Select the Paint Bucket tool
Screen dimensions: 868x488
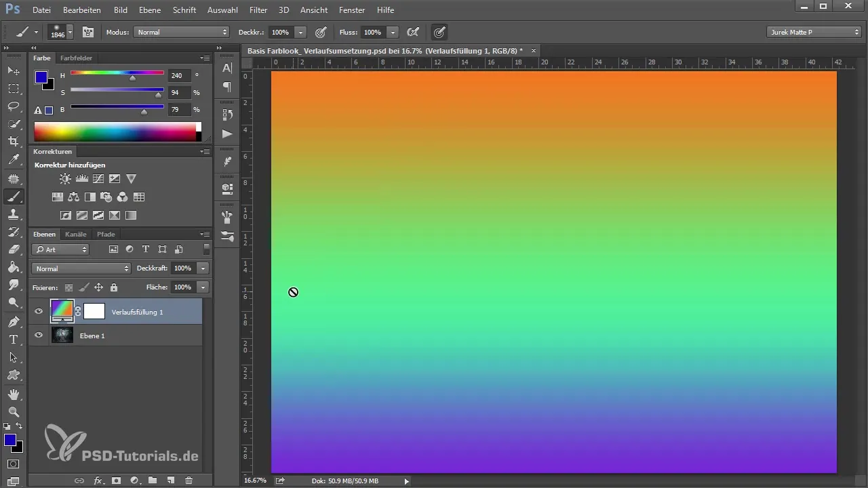click(x=13, y=267)
